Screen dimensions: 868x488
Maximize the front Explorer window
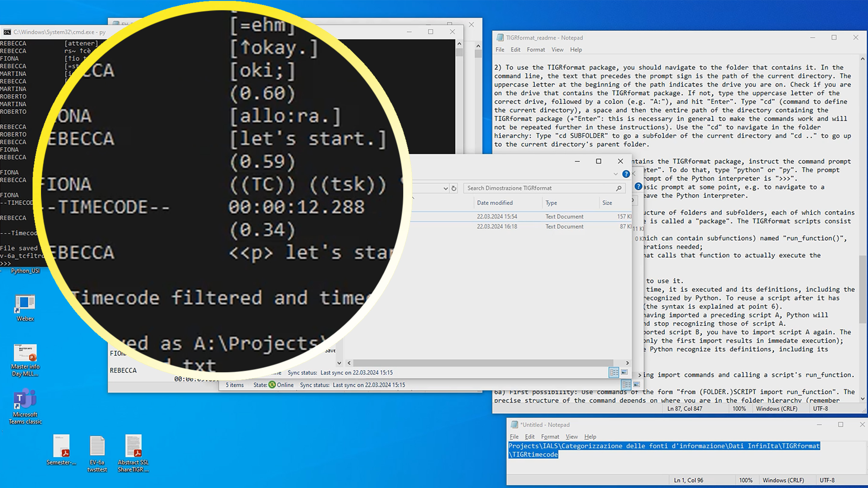click(599, 161)
